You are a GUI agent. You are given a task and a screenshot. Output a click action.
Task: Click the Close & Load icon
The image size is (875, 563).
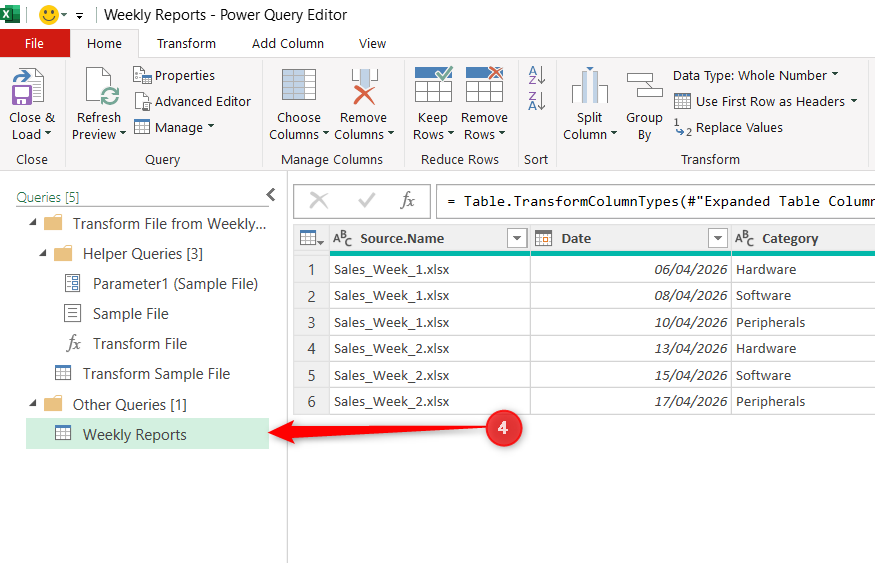click(x=27, y=86)
